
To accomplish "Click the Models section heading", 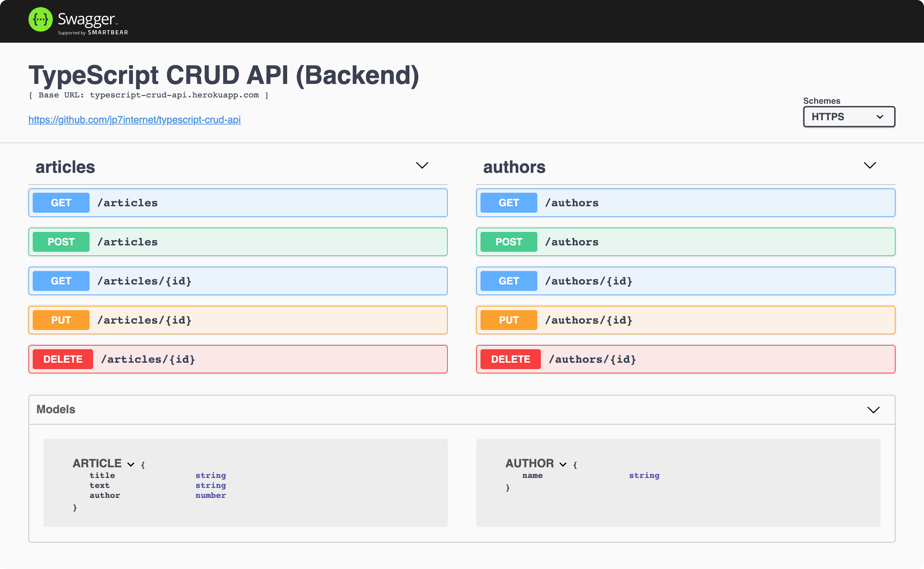I will [x=56, y=409].
